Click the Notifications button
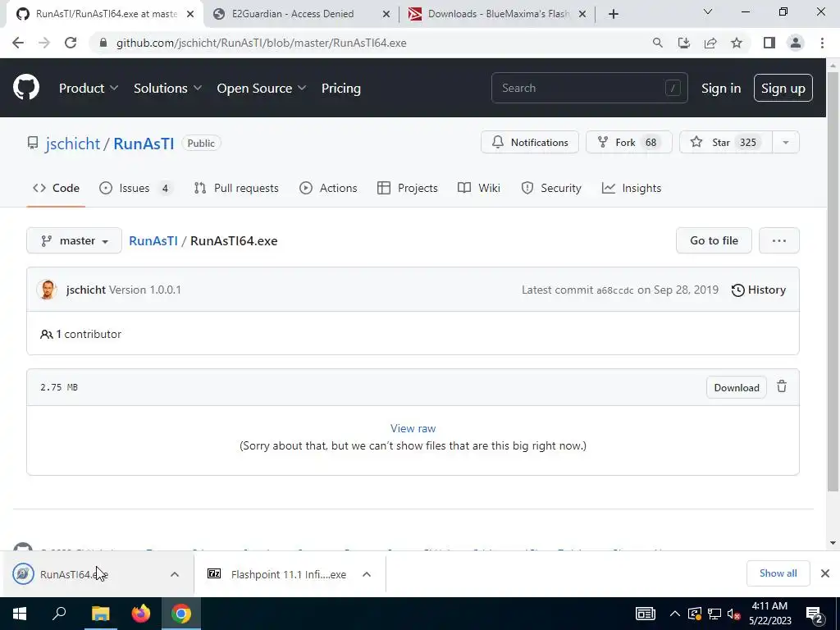 (x=530, y=143)
